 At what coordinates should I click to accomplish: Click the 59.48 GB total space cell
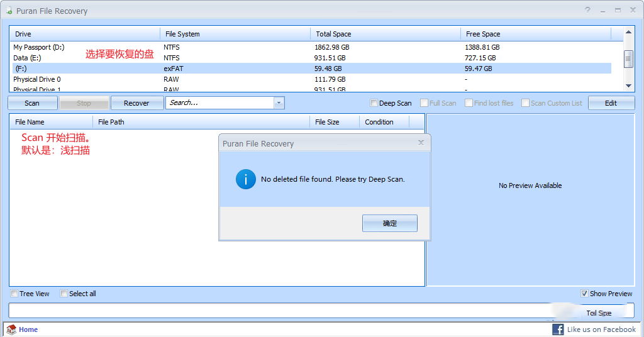tap(328, 69)
